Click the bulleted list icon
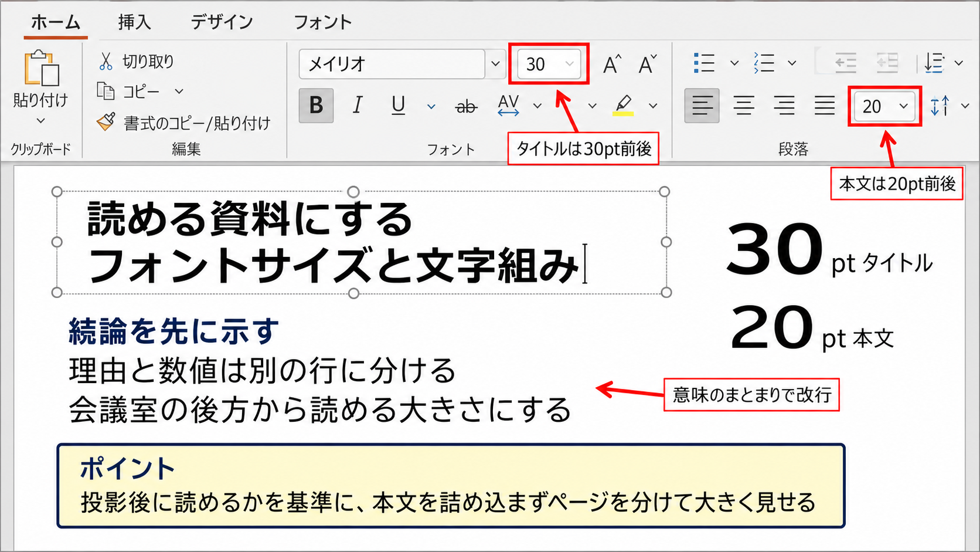This screenshot has width=980, height=552. (x=704, y=63)
